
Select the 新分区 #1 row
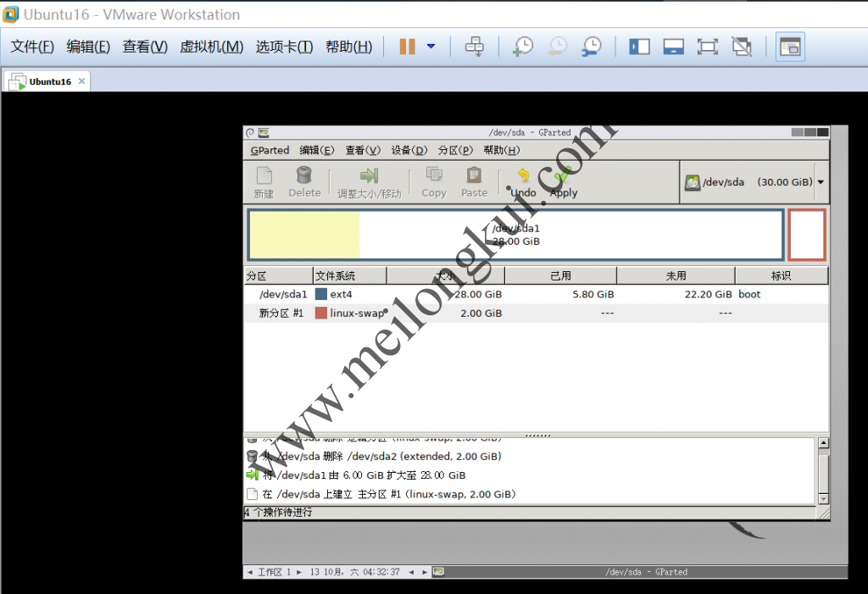coord(536,313)
